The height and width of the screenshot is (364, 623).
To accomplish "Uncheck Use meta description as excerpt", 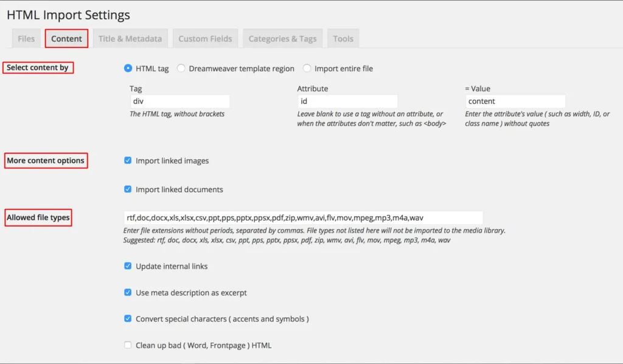I will pos(128,292).
